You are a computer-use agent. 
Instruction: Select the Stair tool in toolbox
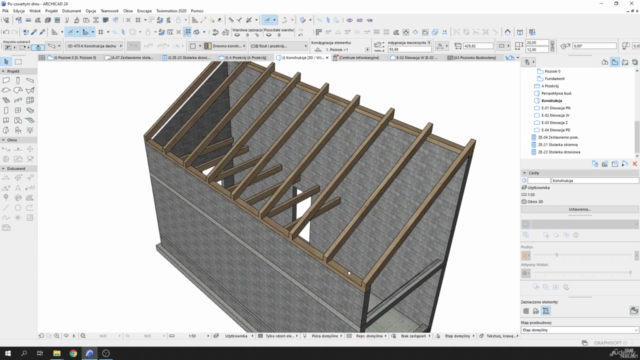tap(6, 100)
